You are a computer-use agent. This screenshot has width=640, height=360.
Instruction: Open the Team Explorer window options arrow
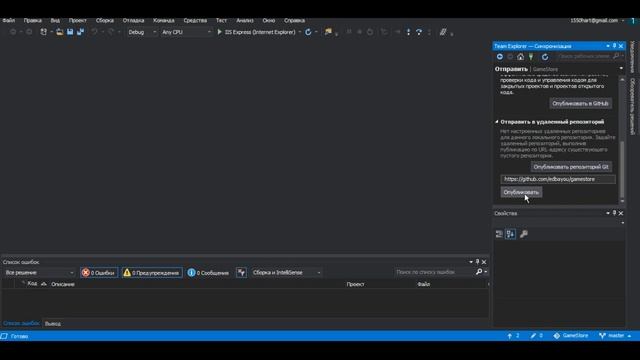click(608, 46)
